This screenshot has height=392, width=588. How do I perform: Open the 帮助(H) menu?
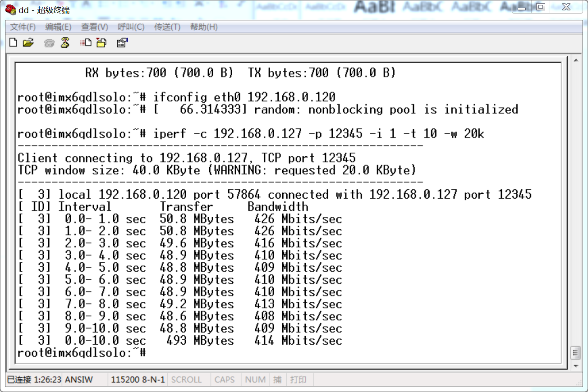(x=204, y=27)
